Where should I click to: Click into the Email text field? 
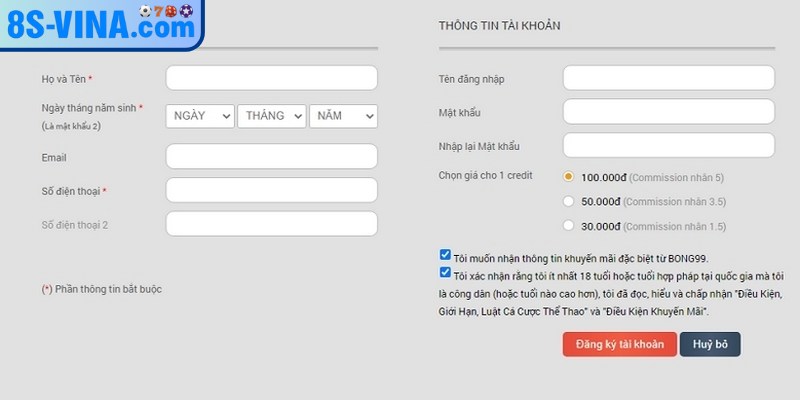(x=271, y=156)
